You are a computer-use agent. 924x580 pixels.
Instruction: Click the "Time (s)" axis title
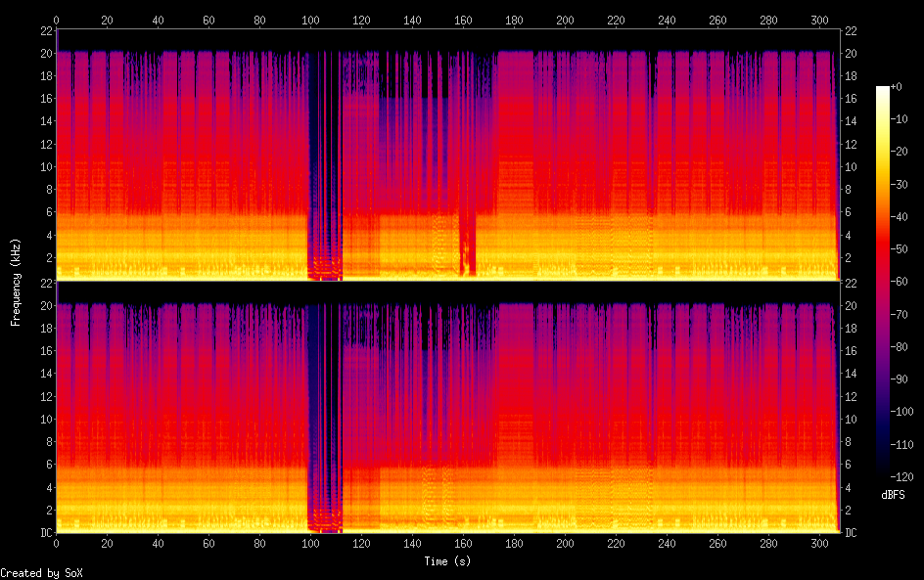tap(447, 561)
